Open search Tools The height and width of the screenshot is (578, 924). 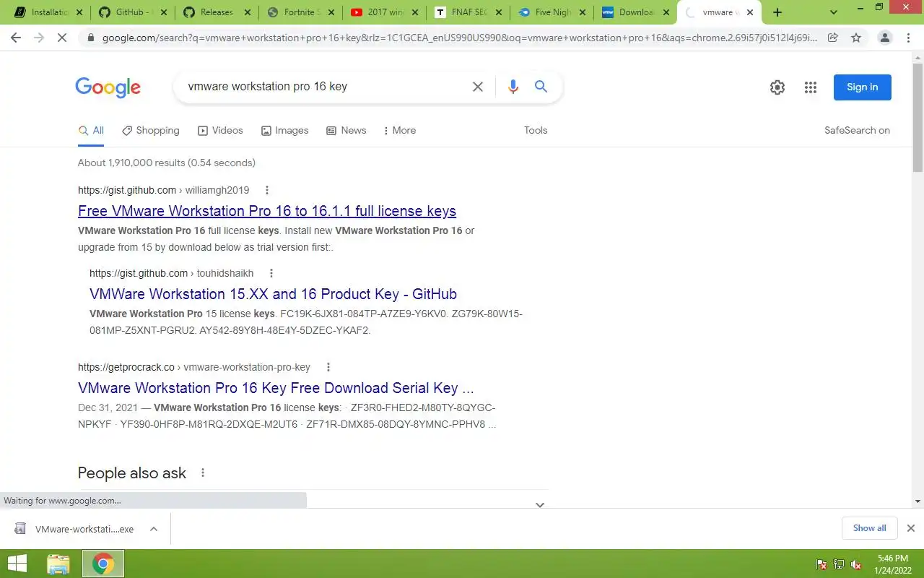click(536, 131)
